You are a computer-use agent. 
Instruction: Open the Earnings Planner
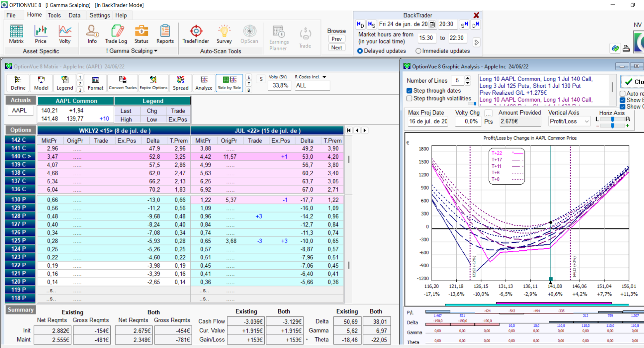tap(279, 38)
